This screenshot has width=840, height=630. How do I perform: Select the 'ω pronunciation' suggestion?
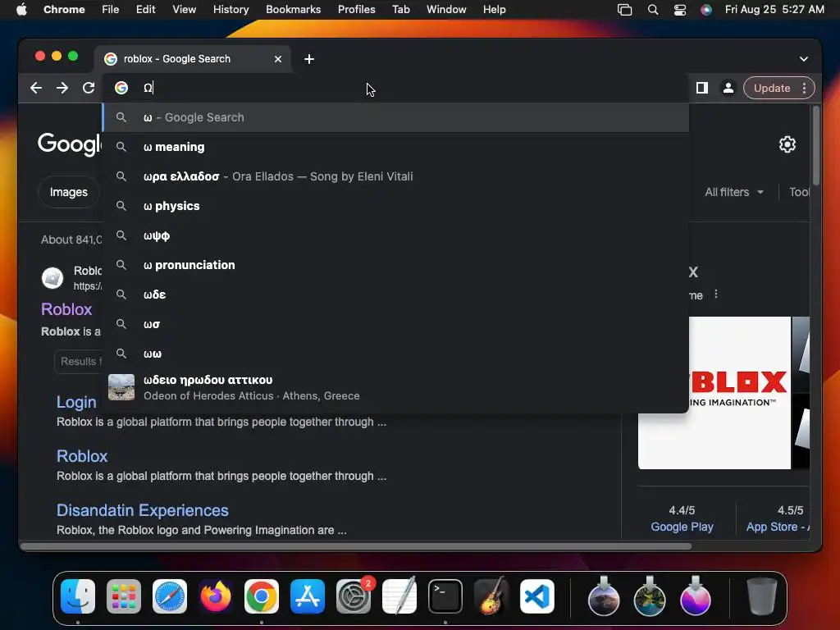point(396,265)
